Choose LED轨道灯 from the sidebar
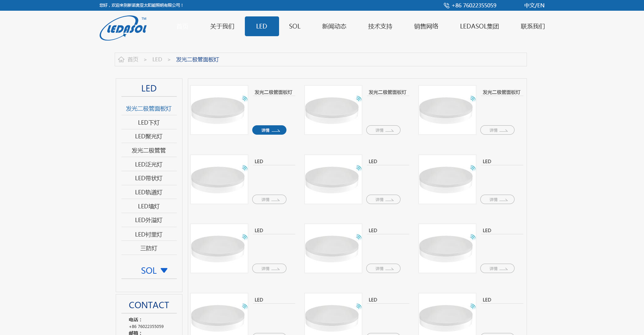The width and height of the screenshot is (644, 335). point(149,192)
